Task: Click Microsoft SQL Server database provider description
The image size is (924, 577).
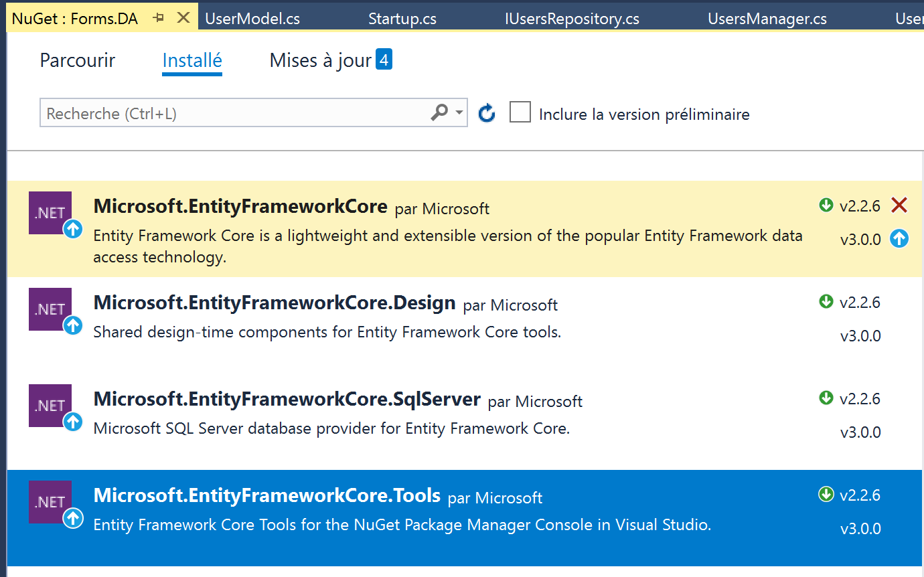Action: [x=331, y=428]
